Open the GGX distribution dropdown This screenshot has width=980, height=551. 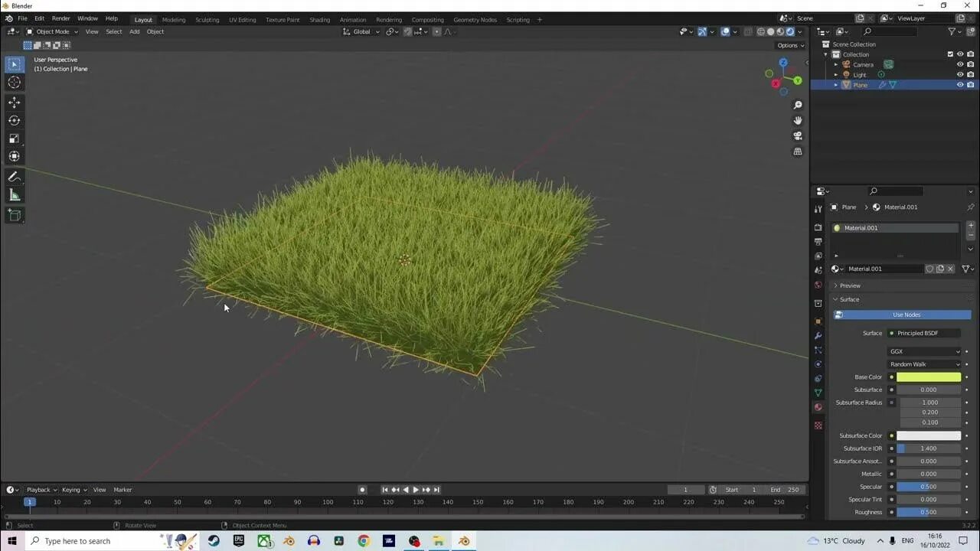[925, 351]
